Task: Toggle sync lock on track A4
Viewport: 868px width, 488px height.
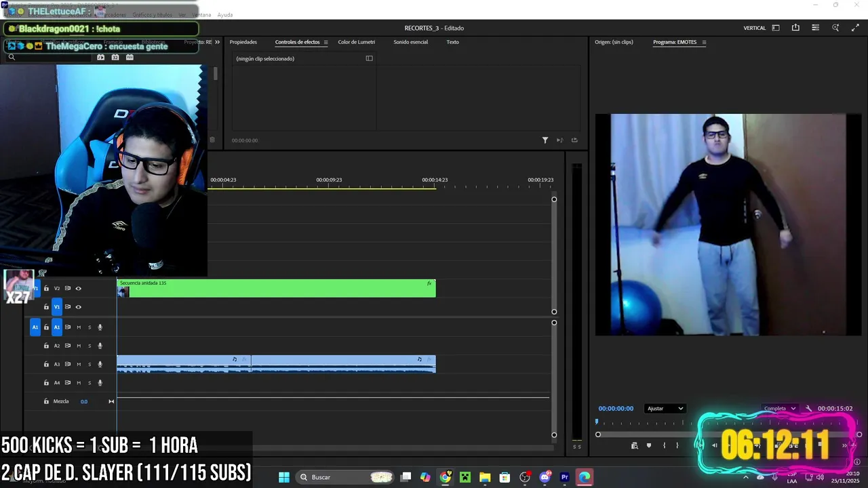Action: tap(68, 383)
